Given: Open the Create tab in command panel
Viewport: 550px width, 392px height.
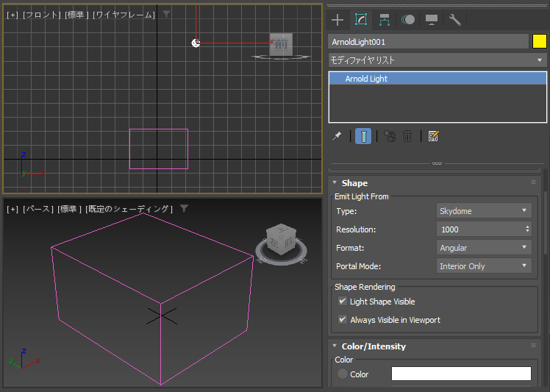Looking at the screenshot, I should click(337, 20).
